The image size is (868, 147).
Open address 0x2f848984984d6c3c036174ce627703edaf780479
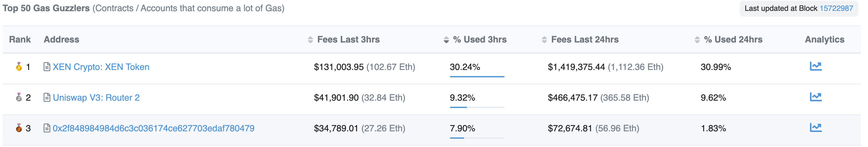click(153, 128)
